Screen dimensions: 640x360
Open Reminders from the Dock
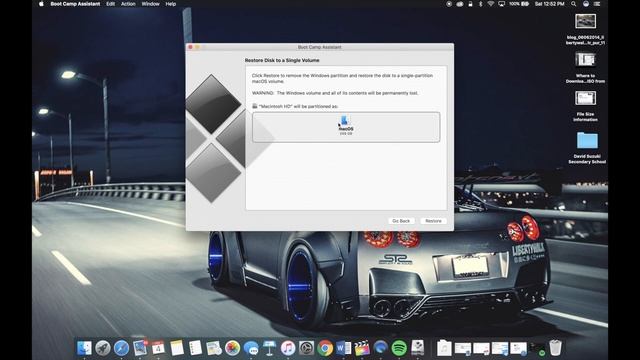tap(195, 348)
